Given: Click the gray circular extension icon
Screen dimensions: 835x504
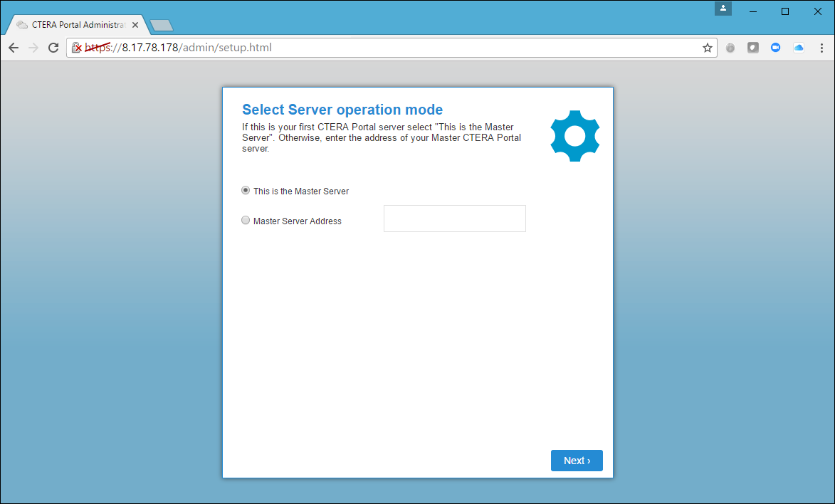Looking at the screenshot, I should click(x=730, y=48).
